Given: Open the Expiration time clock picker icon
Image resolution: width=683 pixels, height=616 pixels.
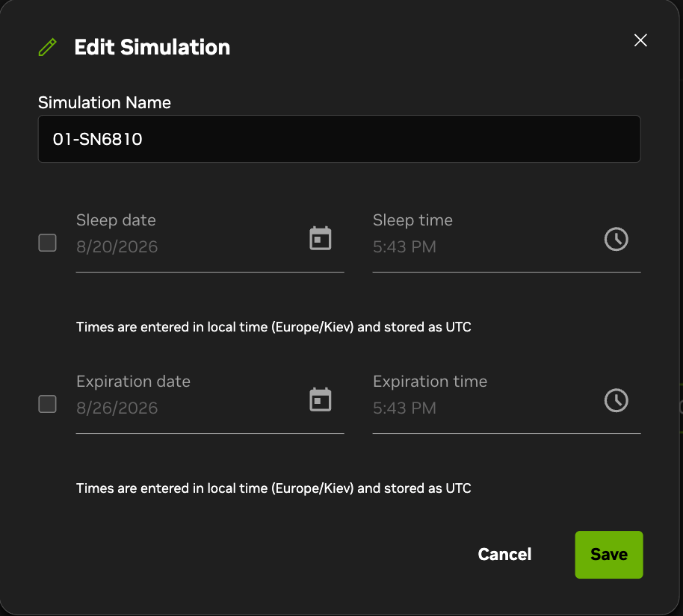Looking at the screenshot, I should click(x=616, y=400).
